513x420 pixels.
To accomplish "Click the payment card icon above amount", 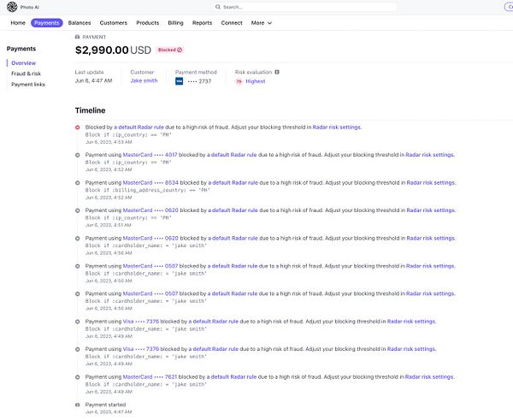I will (78, 37).
